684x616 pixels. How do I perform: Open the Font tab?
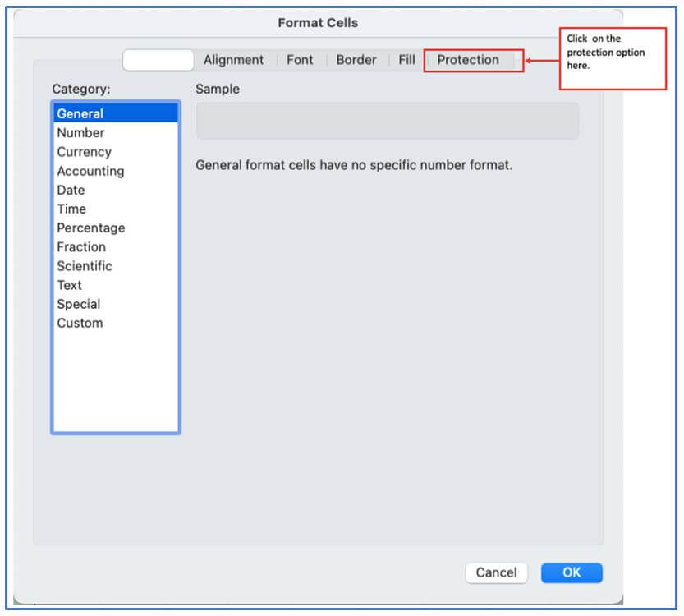tap(300, 60)
